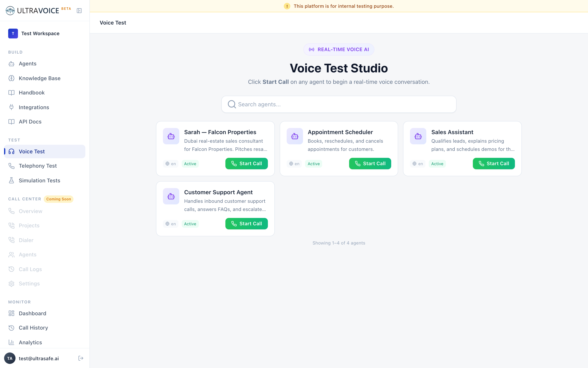This screenshot has width=588, height=368.
Task: Open Agents in the Build section
Action: 45,64
